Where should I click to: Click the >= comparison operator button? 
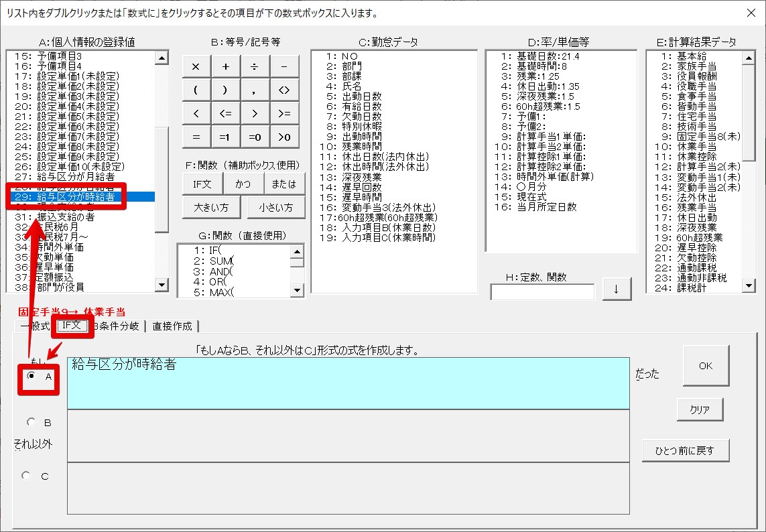pos(284,113)
